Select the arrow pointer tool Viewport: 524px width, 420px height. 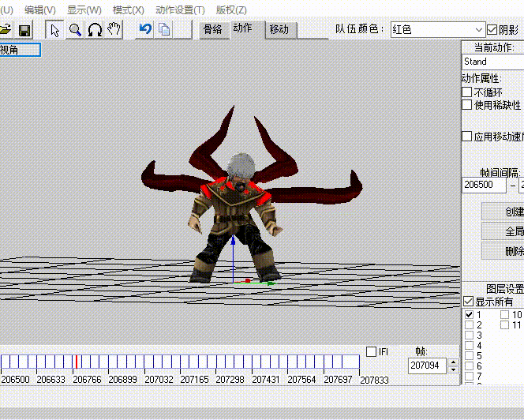coord(54,30)
